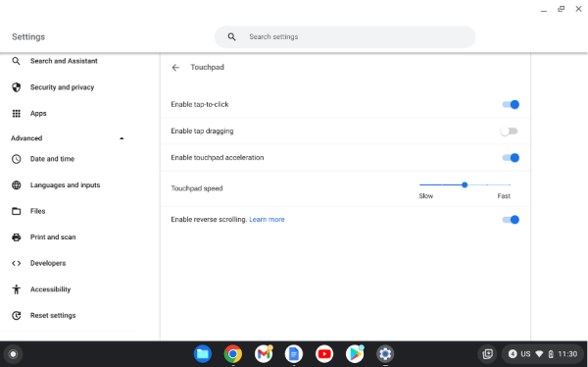
Task: Enable the tap dragging toggle
Action: coord(510,131)
